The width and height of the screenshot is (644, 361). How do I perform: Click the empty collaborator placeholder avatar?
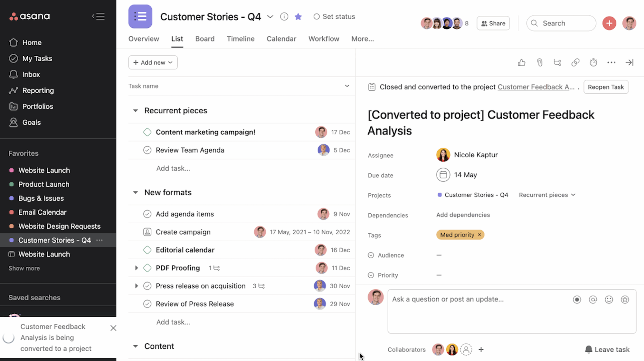pos(466,349)
